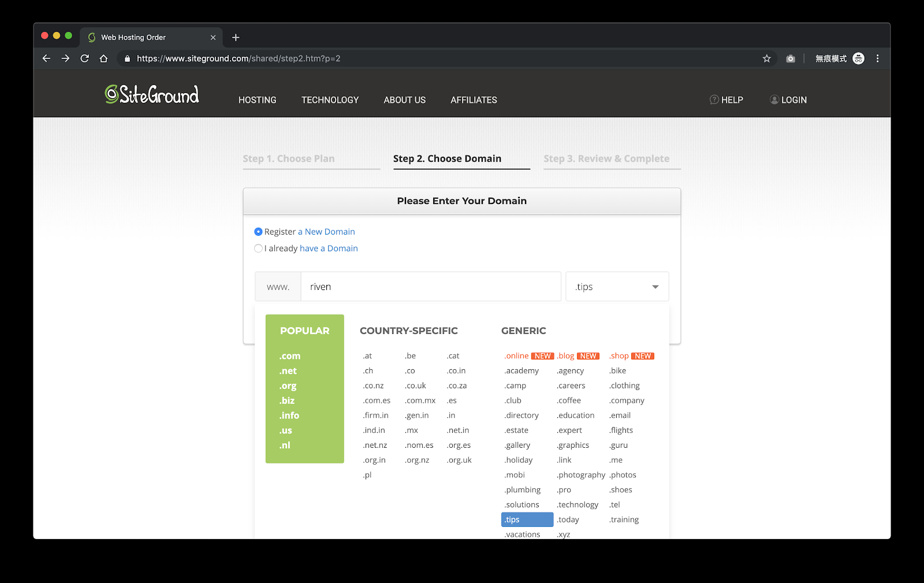
Task: Select the .com.mx extension
Action: [420, 400]
